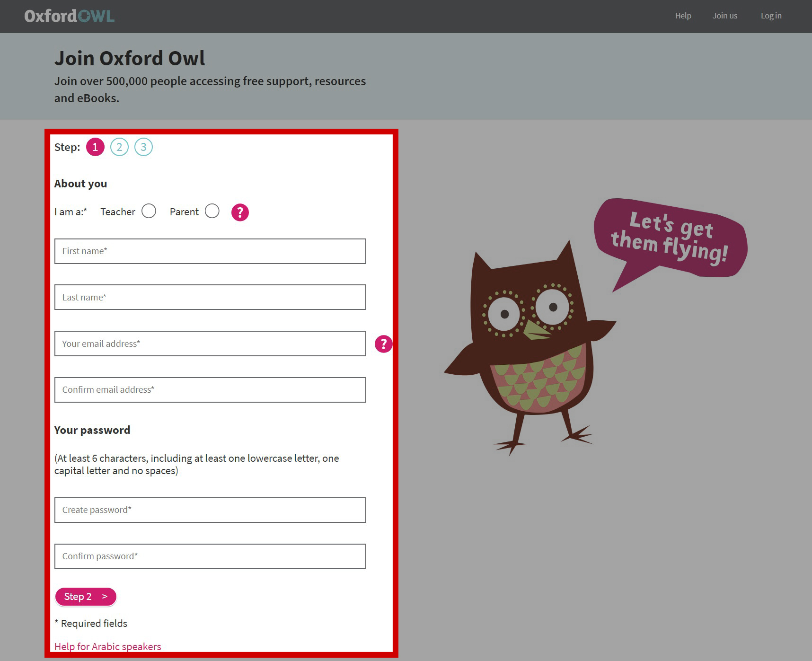Click the 'Your password' heading

pos(92,430)
